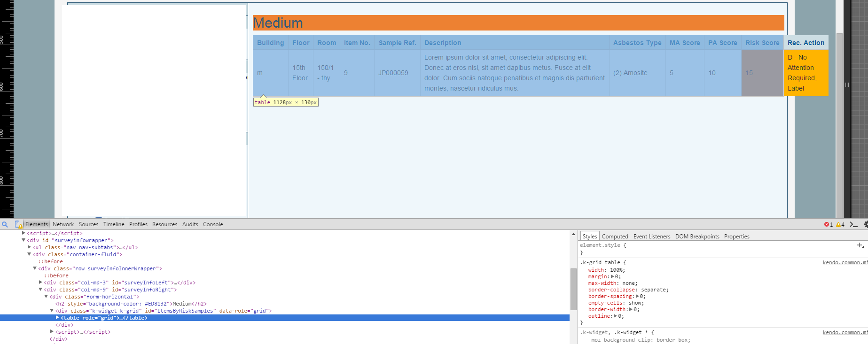
Task: Expand the border-spacing shorthand property
Action: [x=638, y=297]
